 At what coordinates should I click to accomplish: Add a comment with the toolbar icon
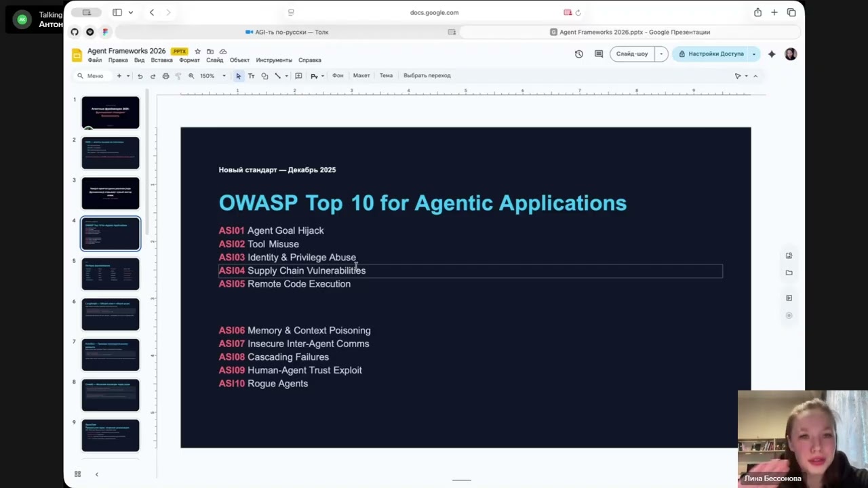tap(298, 76)
